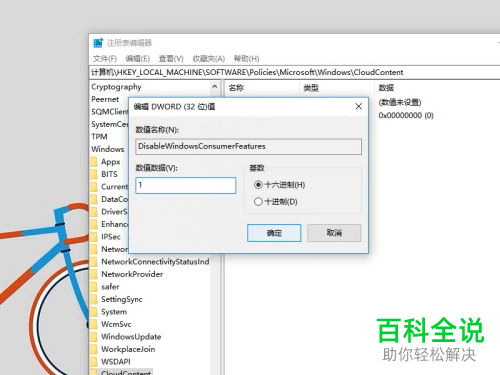Click the DriverS... folder icon in tree
Image resolution: width=500 pixels, height=375 pixels.
pos(94,212)
